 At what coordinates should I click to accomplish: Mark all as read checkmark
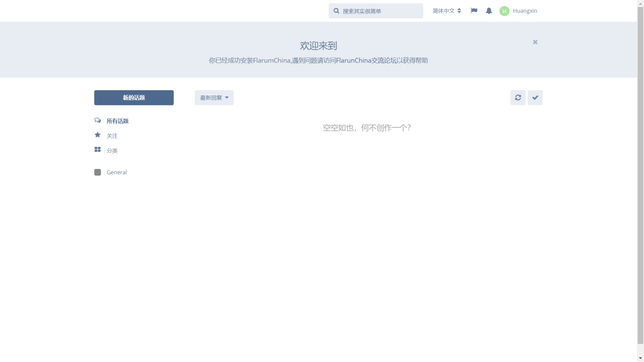coord(535,98)
